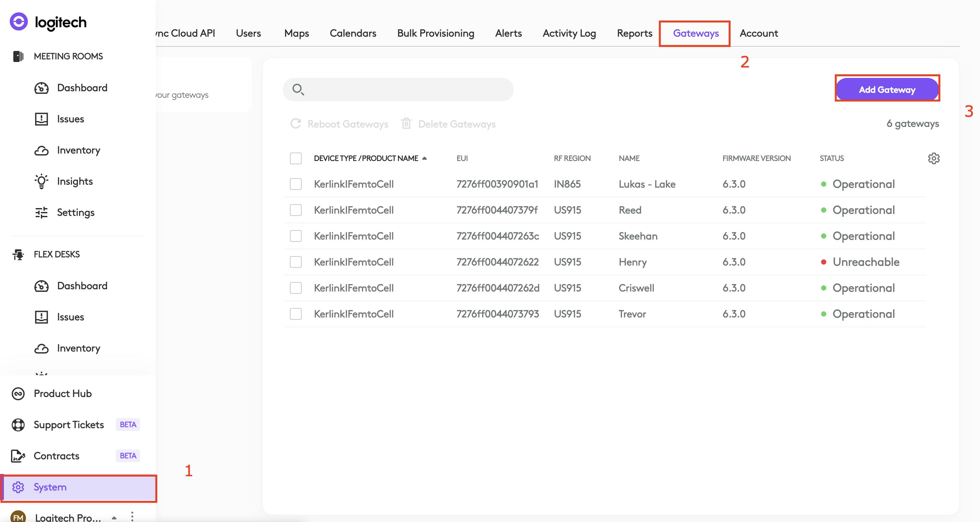
Task: Select the Issues icon under Meeting Rooms
Action: pos(42,119)
